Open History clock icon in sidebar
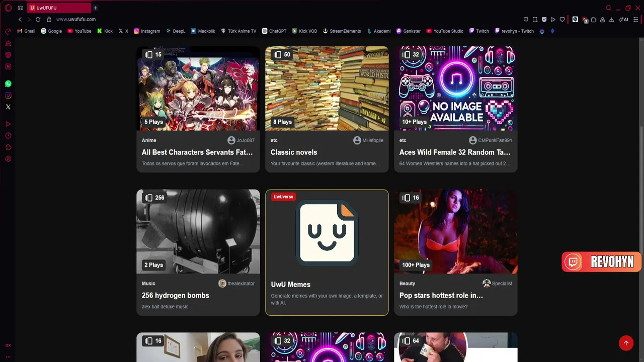This screenshot has width=644, height=362. 8,136
